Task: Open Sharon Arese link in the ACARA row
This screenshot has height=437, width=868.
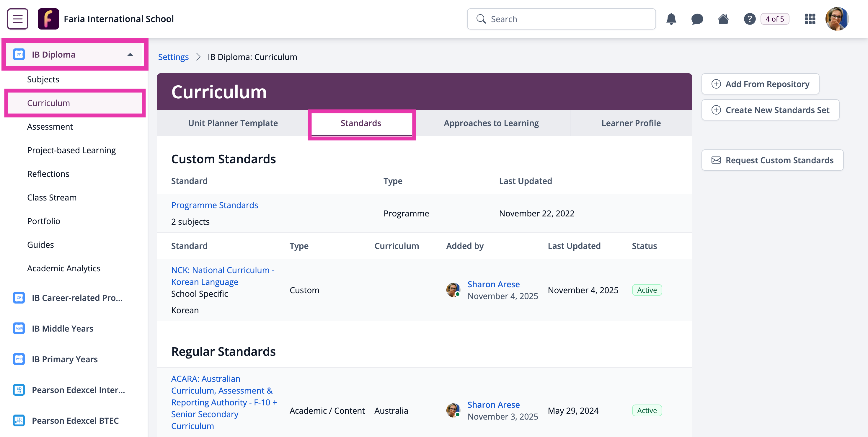Action: point(493,404)
